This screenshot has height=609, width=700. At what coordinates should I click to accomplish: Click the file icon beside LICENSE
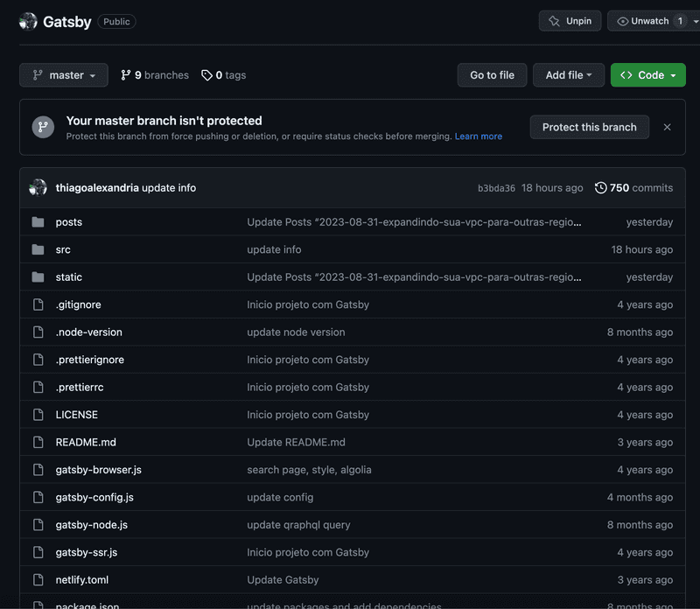tap(38, 415)
